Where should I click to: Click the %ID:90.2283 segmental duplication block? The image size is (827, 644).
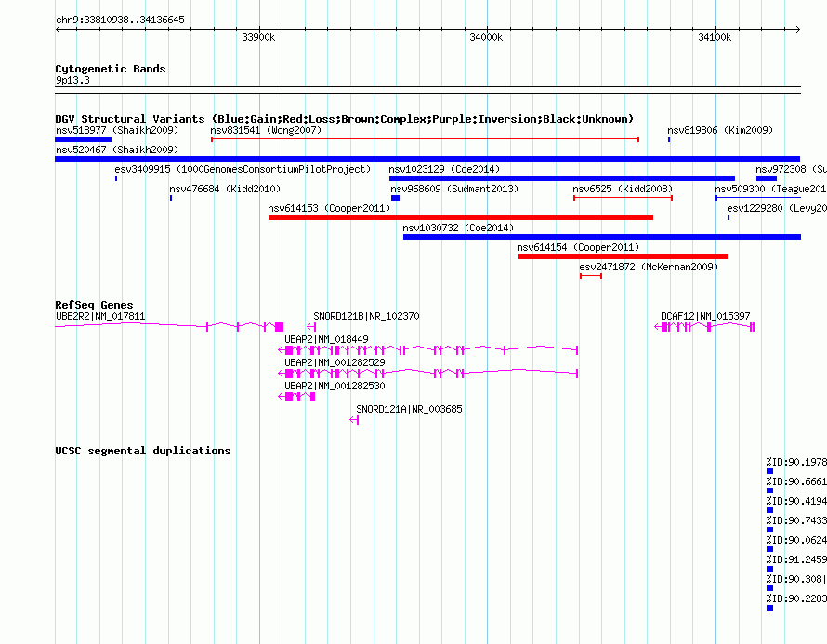tap(769, 608)
